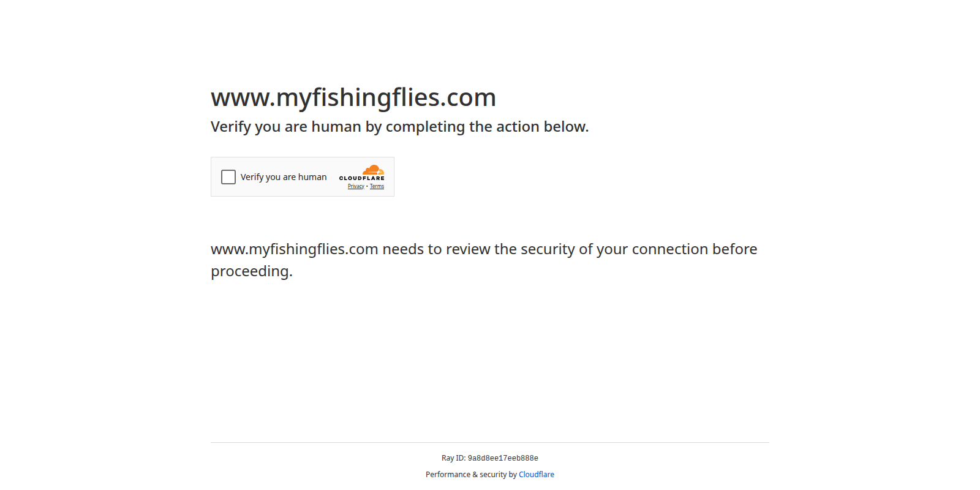Click the orange Cloudflare cloud logo
Screen dimensions: 980x490
[x=373, y=170]
